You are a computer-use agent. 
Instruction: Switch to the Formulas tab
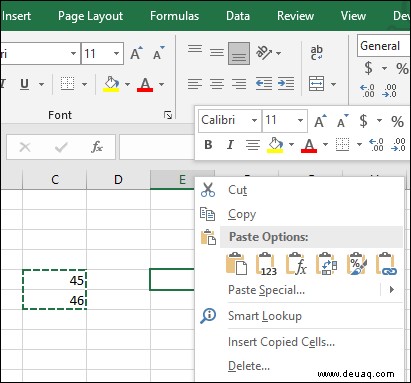(174, 16)
